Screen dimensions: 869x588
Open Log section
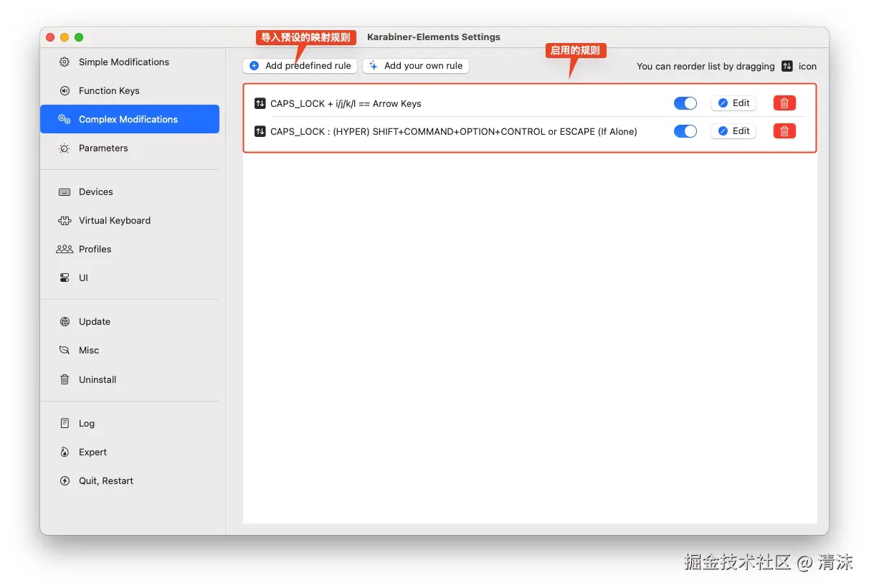[x=130, y=423]
